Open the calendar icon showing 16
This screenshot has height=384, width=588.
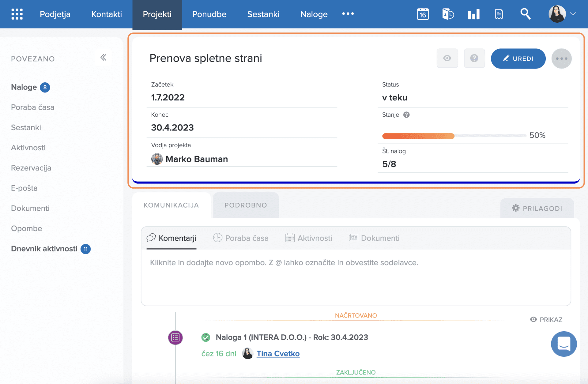pyautogui.click(x=423, y=14)
